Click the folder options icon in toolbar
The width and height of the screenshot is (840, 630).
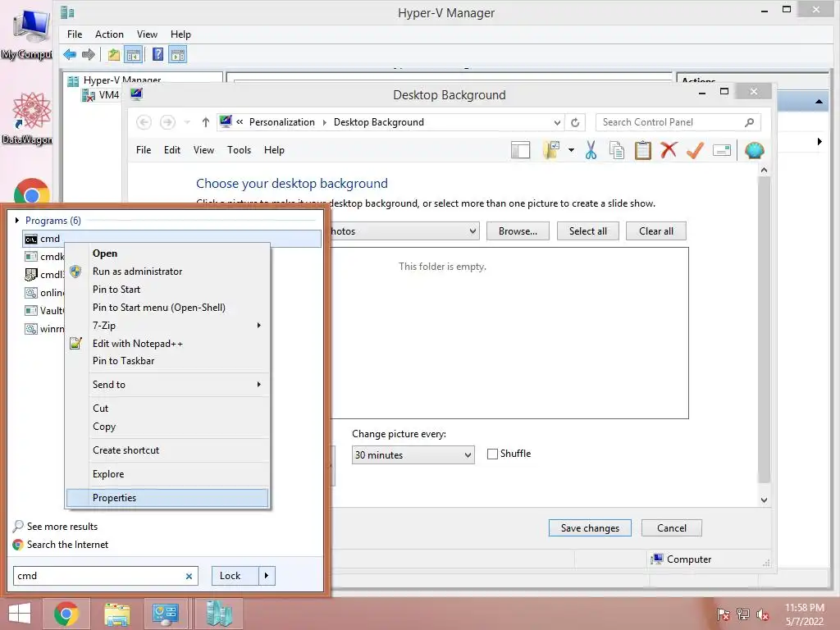pyautogui.click(x=552, y=151)
